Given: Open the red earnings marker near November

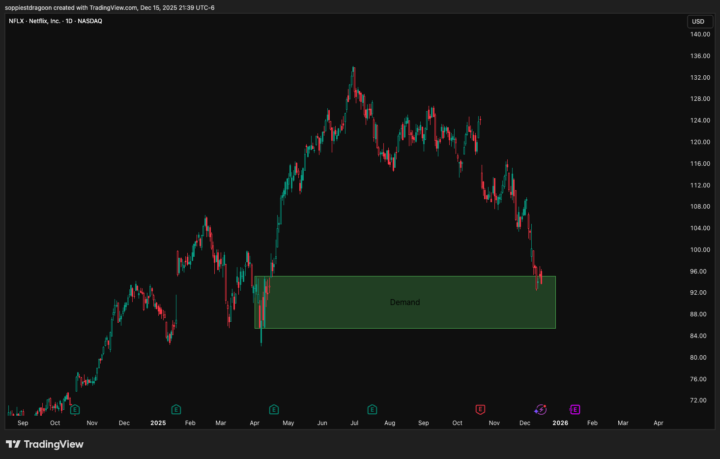Looking at the screenshot, I should (480, 409).
